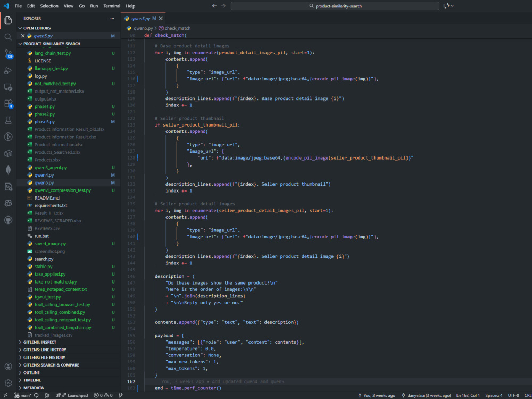Click the qwen5.py breadcrumb item
This screenshot has width=532, height=399.
click(x=140, y=28)
